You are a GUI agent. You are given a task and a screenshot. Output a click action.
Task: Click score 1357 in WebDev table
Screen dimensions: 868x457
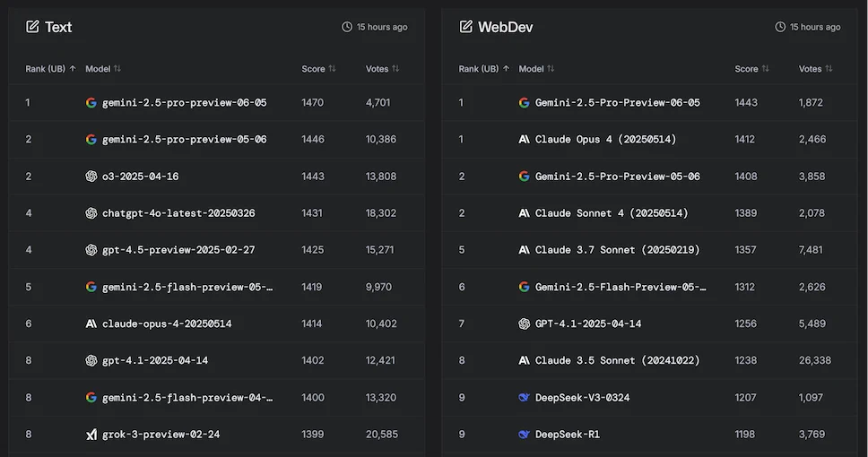tap(745, 250)
